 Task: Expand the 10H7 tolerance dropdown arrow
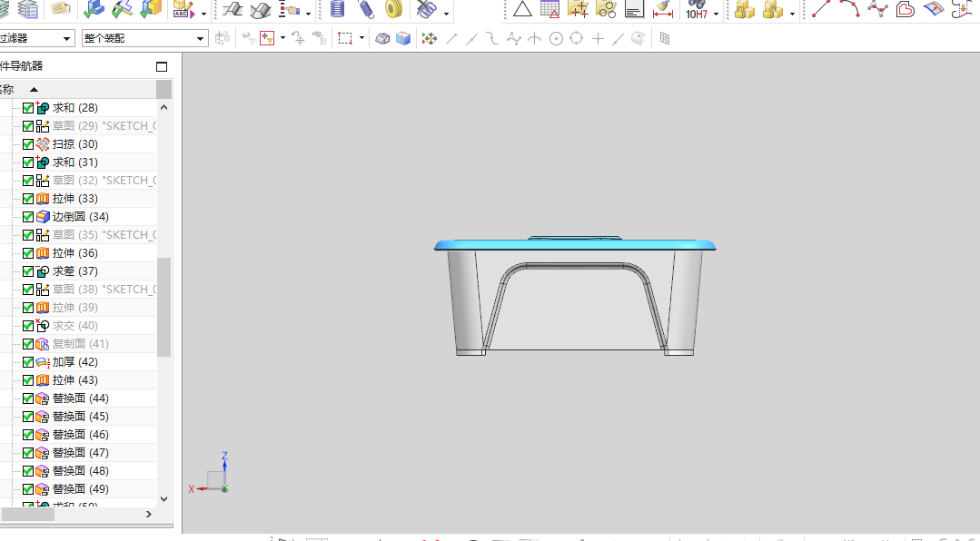point(717,13)
